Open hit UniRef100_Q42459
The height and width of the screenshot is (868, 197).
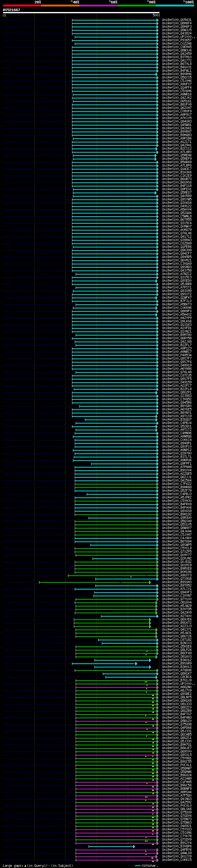coord(176,54)
